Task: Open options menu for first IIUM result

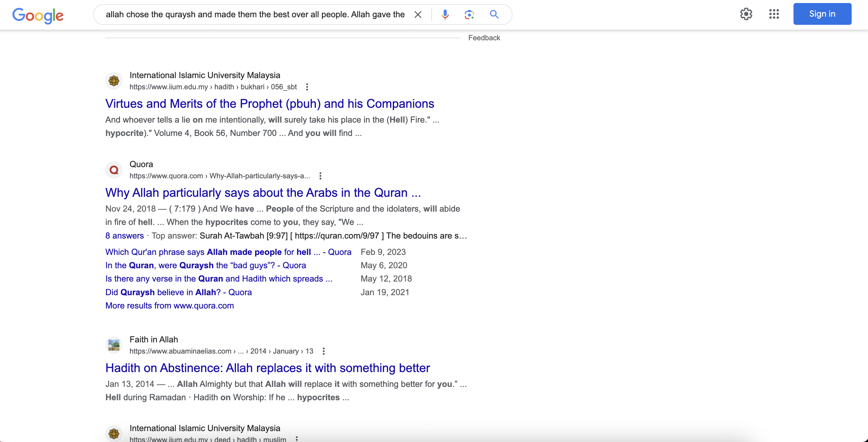Action: (x=307, y=87)
